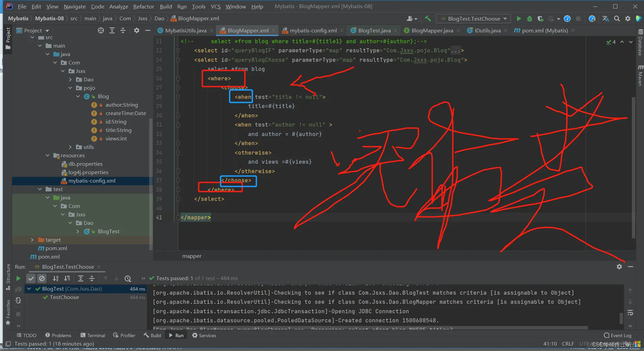The image size is (644, 351).
Task: Open the Services tool window
Action: pyautogui.click(x=204, y=335)
